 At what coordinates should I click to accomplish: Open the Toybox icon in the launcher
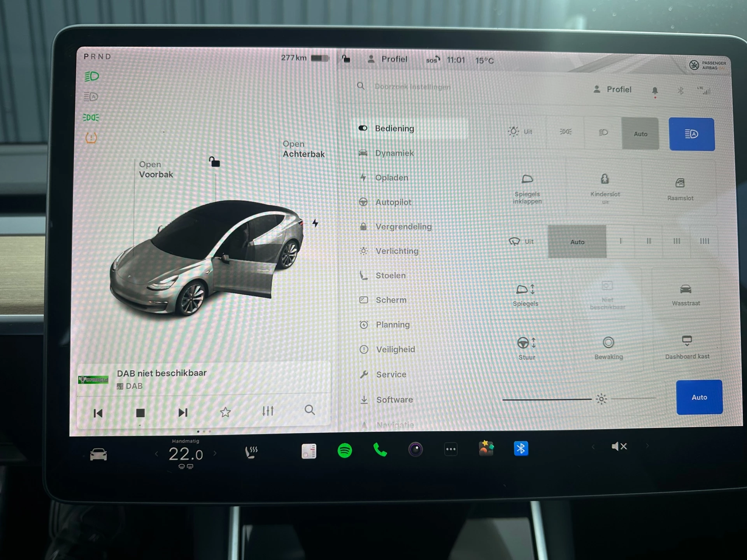[486, 448]
